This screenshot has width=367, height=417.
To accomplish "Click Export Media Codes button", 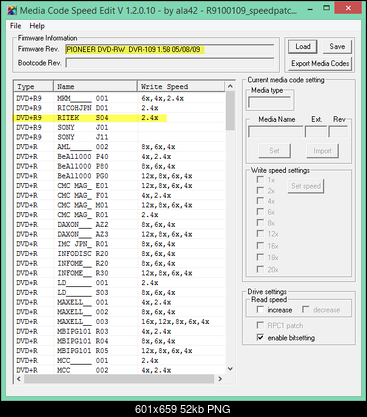I will [320, 63].
